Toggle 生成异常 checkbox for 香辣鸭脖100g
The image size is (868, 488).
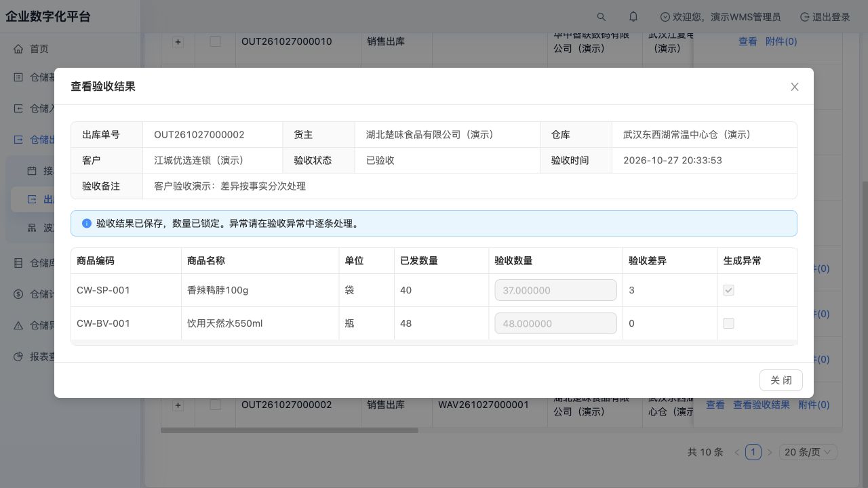click(x=728, y=290)
